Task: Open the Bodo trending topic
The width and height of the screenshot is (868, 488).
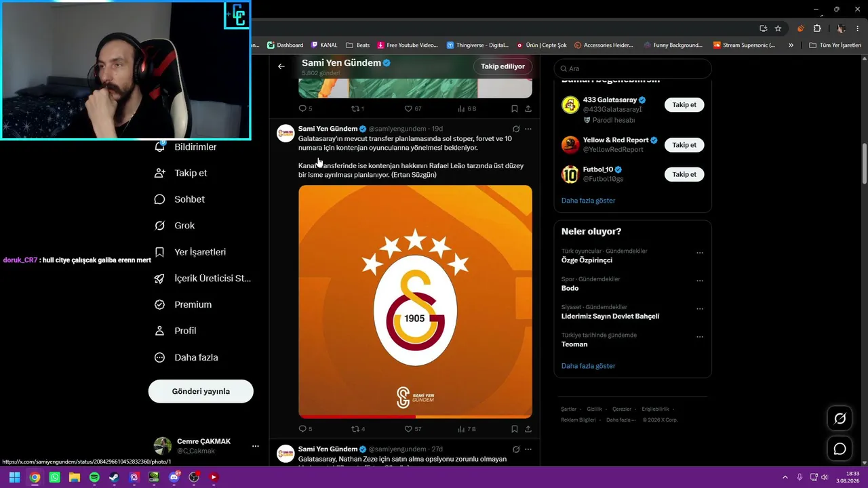Action: [570, 288]
